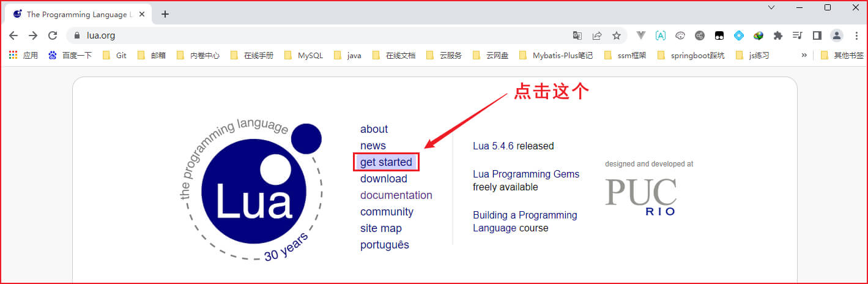The image size is (868, 284).
Task: Go back with the browser back arrow
Action: [x=13, y=35]
